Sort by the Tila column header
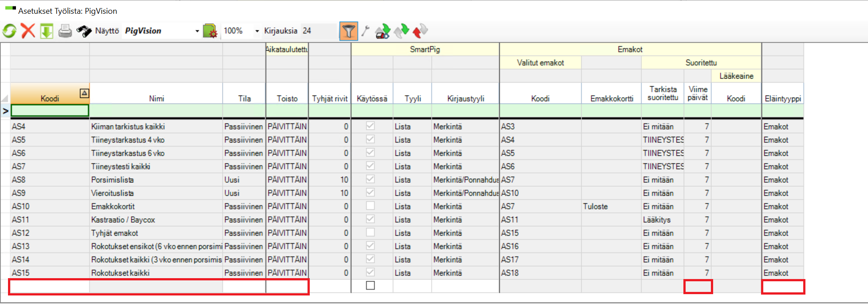 tap(244, 94)
